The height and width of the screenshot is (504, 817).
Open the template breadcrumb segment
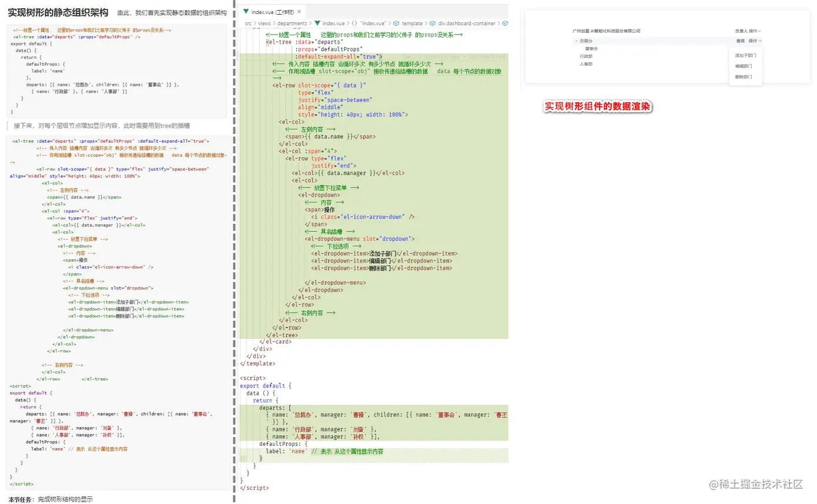(412, 23)
